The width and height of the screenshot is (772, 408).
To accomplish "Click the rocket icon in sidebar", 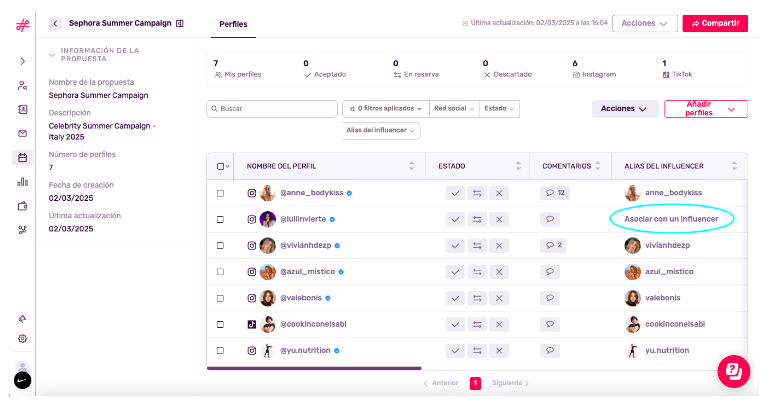I will pyautogui.click(x=23, y=319).
